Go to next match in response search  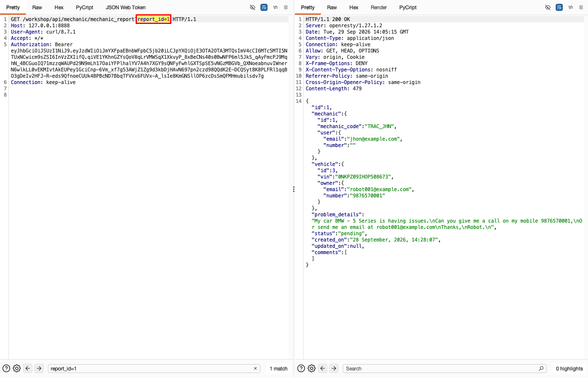pyautogui.click(x=334, y=368)
